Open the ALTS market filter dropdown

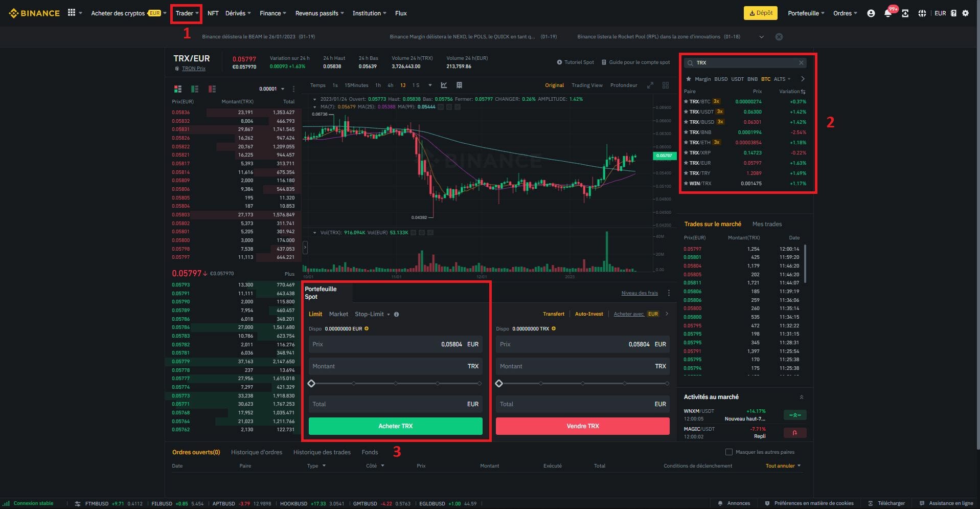tap(782, 79)
